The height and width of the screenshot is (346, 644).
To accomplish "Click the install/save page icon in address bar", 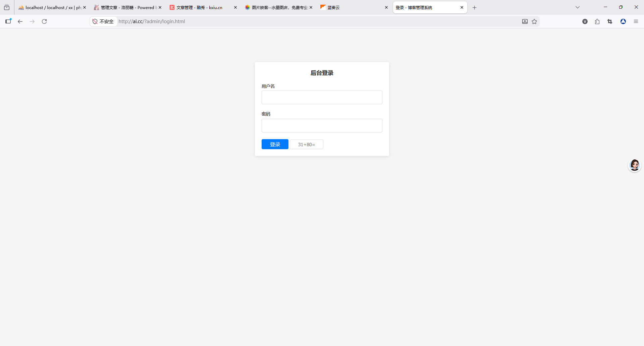I will 525,21.
